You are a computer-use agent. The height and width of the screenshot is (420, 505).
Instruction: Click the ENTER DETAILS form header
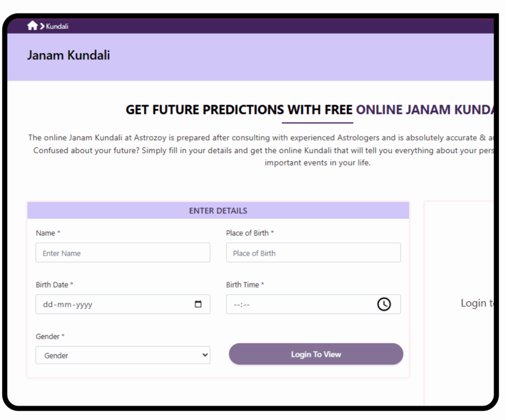(x=218, y=210)
